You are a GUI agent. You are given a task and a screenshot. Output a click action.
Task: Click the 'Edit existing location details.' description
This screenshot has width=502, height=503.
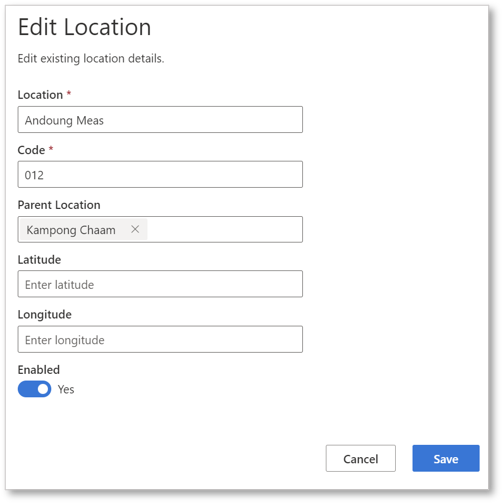click(x=91, y=59)
